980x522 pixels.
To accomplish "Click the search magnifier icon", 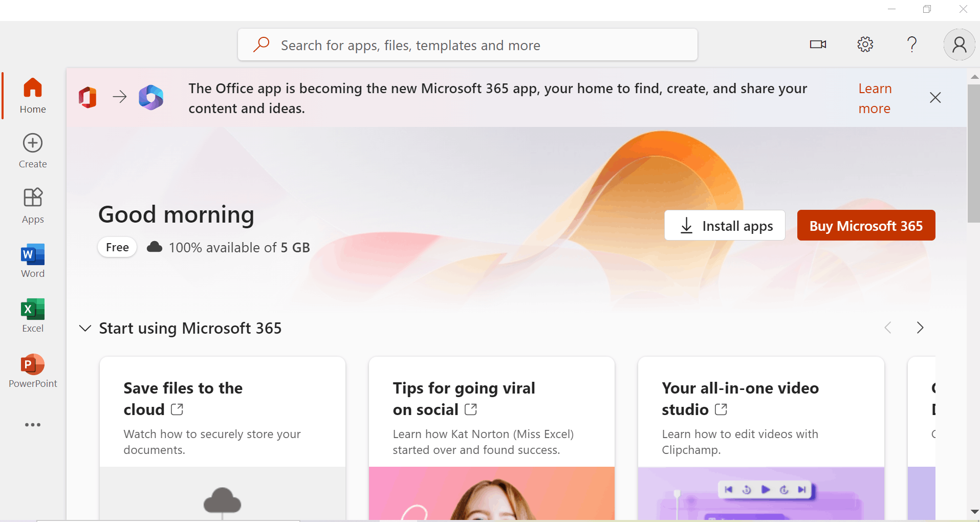I will tap(262, 45).
